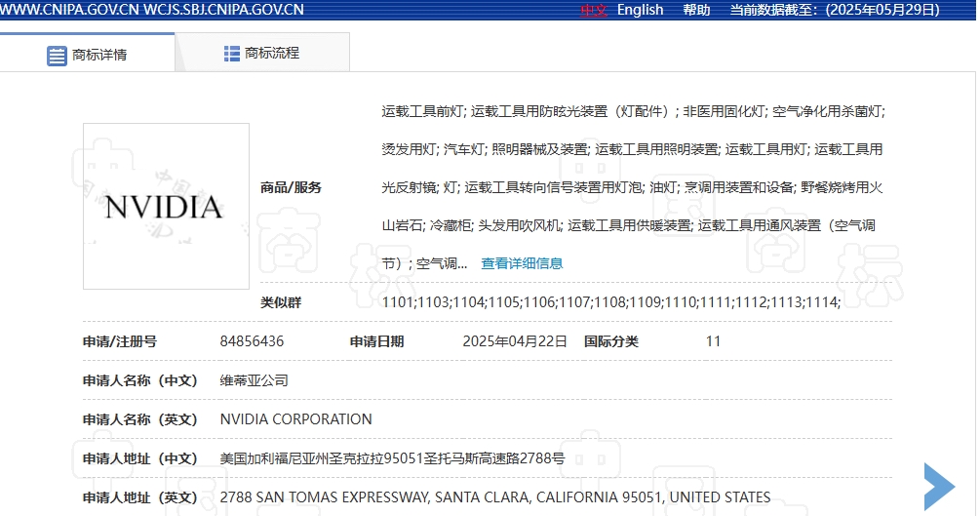Viewport: 980px width, 516px height.
Task: Click the 申请人地址（英文）label
Action: (140, 497)
